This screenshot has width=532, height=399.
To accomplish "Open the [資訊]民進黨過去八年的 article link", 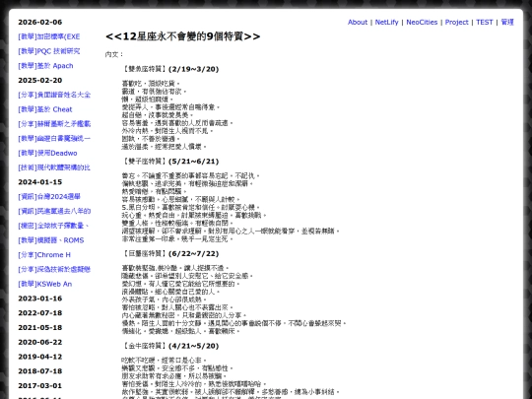I will pyautogui.click(x=54, y=212).
